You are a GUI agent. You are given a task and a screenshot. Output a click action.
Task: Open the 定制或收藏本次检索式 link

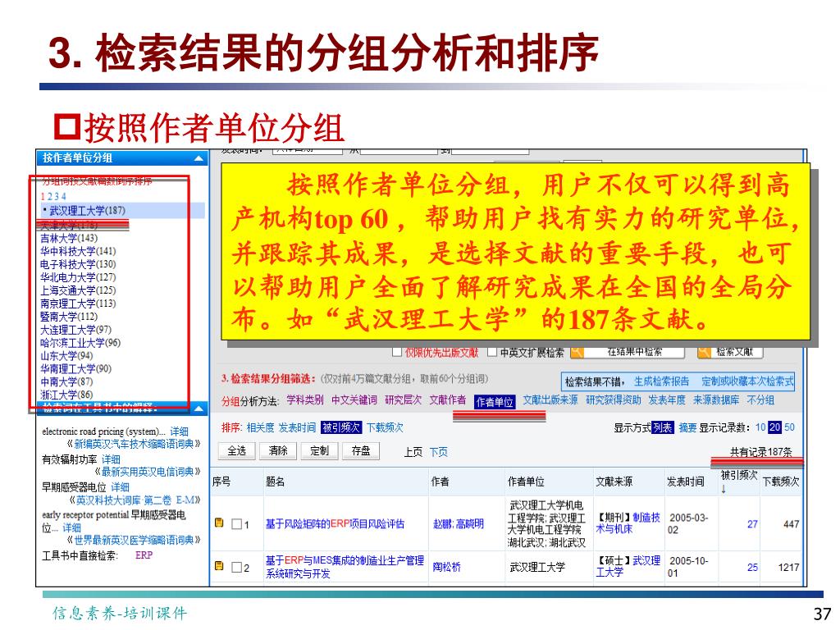[x=748, y=381]
